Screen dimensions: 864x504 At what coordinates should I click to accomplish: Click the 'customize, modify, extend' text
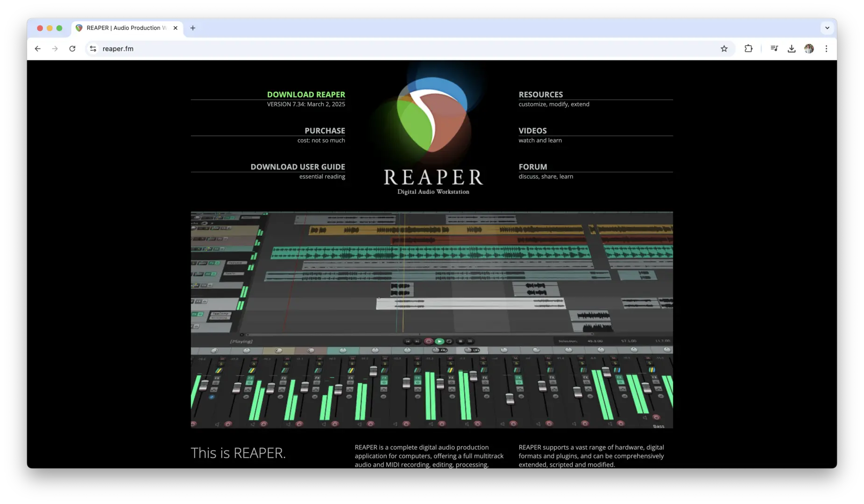click(554, 104)
